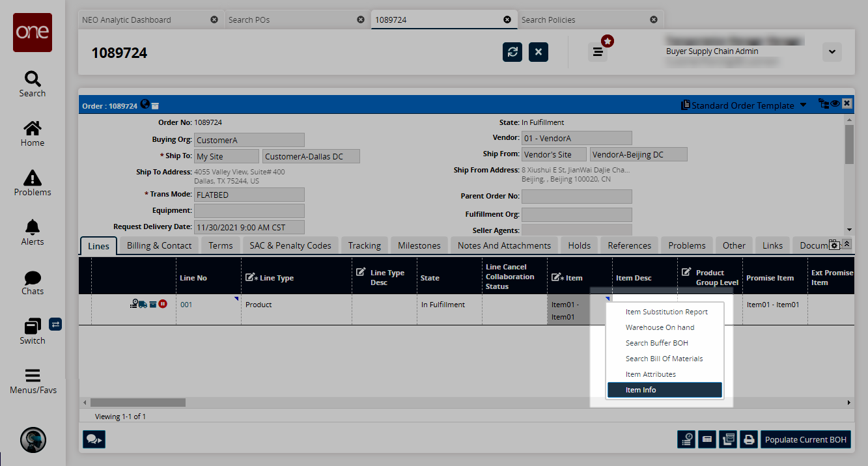Click the print icon at bottom right
The width and height of the screenshot is (868, 466).
[749, 440]
